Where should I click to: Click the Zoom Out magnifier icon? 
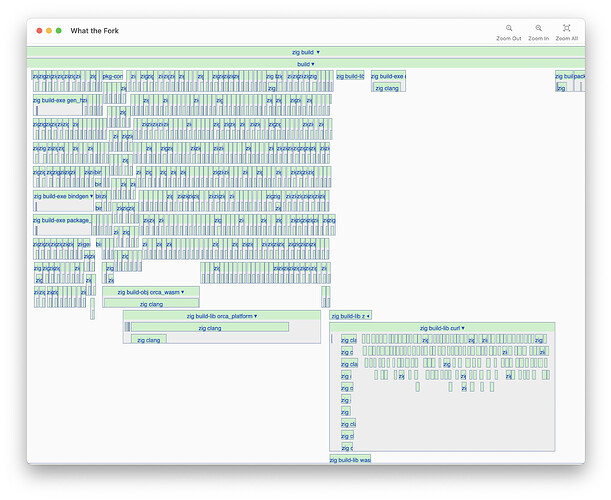509,28
